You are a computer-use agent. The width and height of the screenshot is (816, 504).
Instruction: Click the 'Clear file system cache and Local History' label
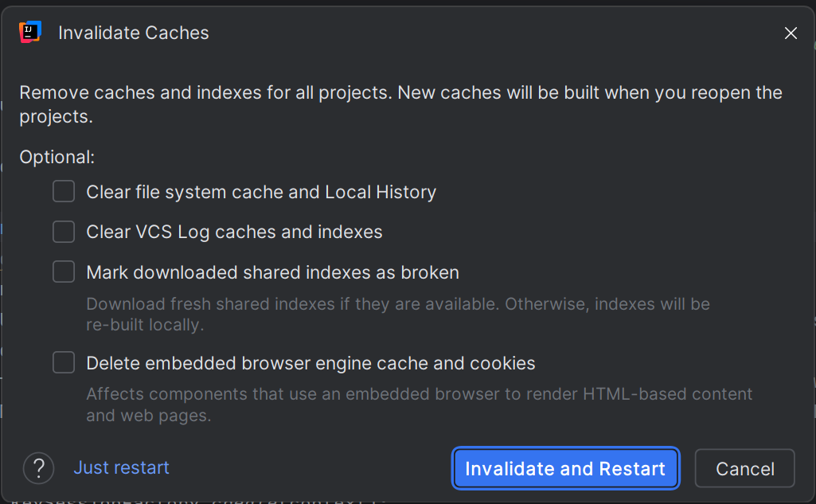[x=261, y=193]
